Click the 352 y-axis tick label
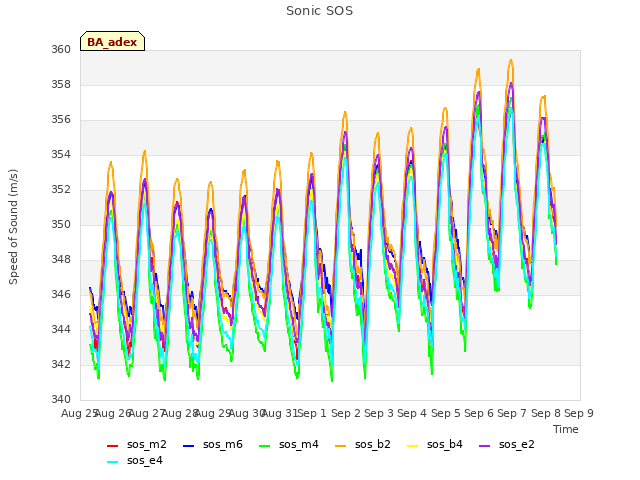Screen dimensions: 640x480 (61, 190)
